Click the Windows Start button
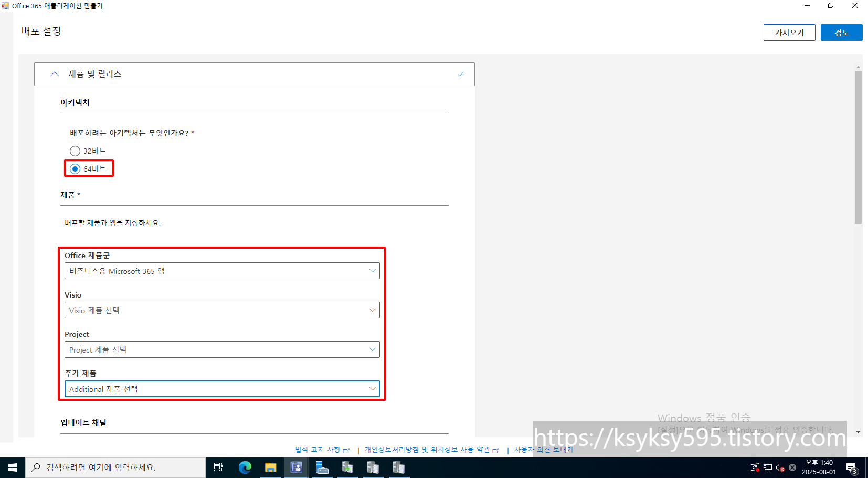The height and width of the screenshot is (478, 868). coord(13,468)
